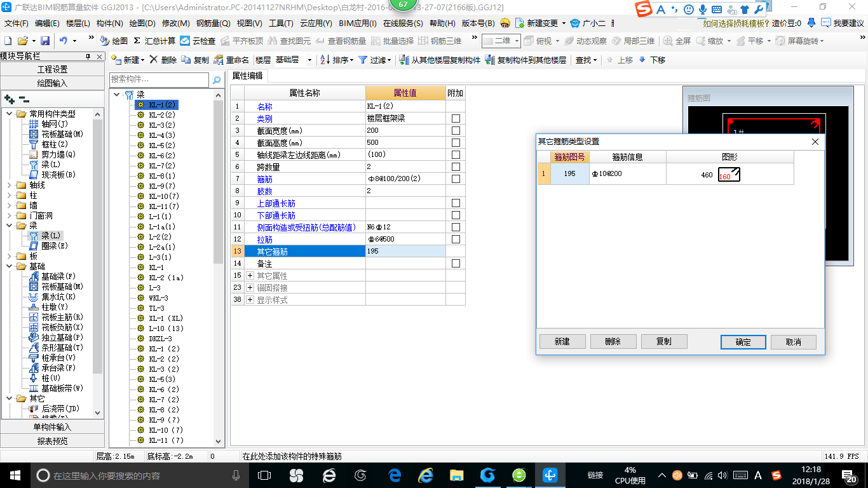Click 复制 in the 其它箍筋类型设置 dialog
Viewport: 868px width, 488px height.
pos(664,341)
